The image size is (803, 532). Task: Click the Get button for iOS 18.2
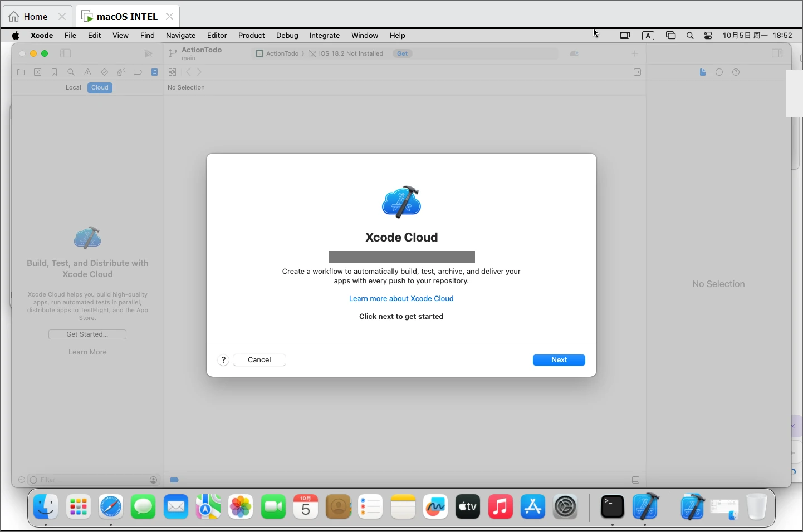[403, 54]
